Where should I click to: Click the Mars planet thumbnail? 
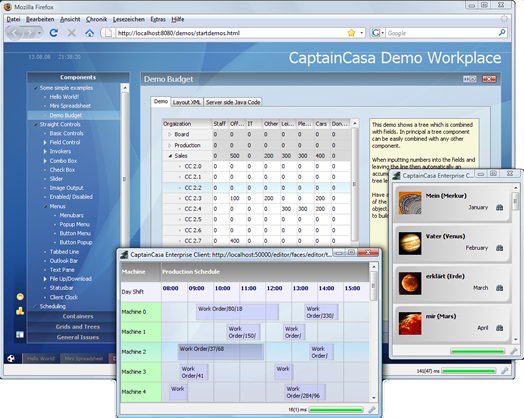410,323
